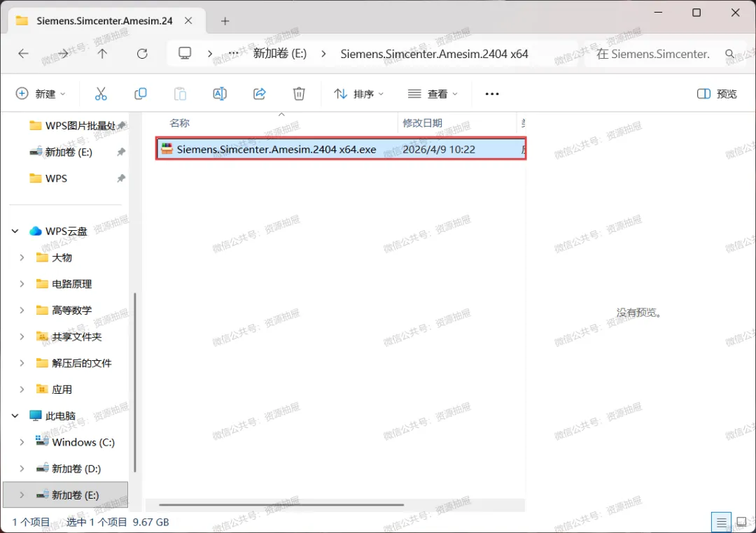The width and height of the screenshot is (756, 533).
Task: Click the navigation pane vertical scrollbar
Action: [x=134, y=382]
